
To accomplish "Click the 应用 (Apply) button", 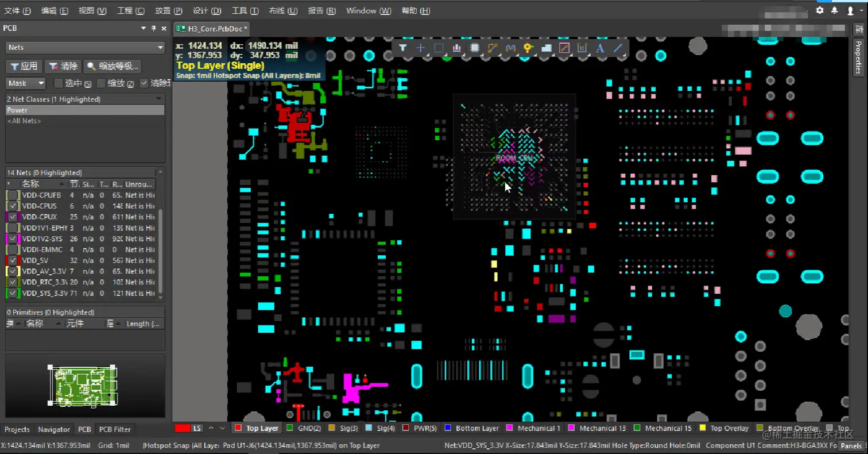I will (24, 67).
